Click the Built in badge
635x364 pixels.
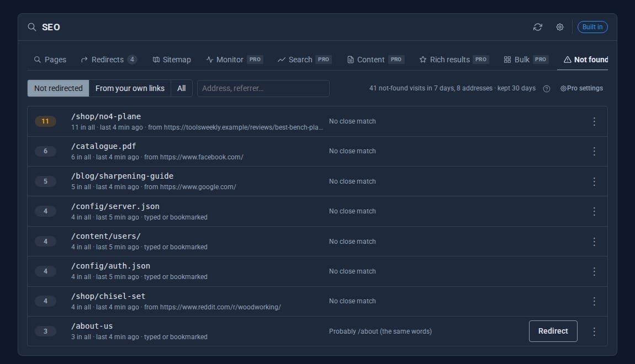click(592, 27)
